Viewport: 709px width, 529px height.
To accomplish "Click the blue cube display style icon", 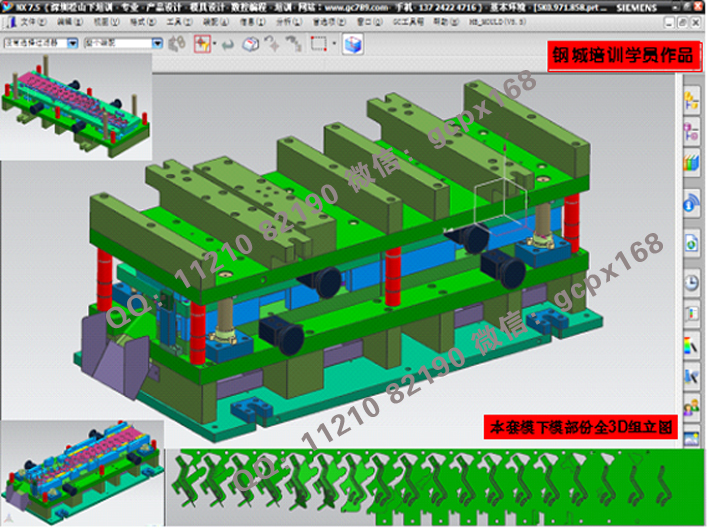I will point(352,44).
